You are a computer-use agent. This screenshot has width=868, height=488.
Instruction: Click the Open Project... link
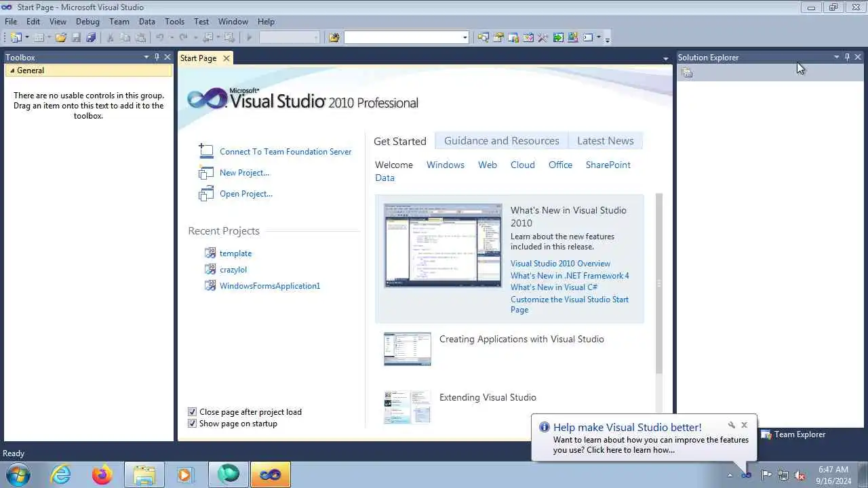[x=246, y=194]
